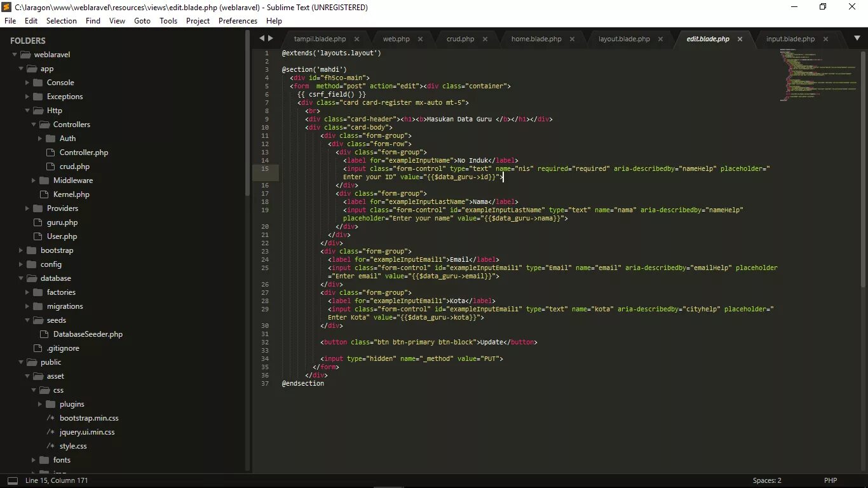Click the Console folder icon

point(37,83)
